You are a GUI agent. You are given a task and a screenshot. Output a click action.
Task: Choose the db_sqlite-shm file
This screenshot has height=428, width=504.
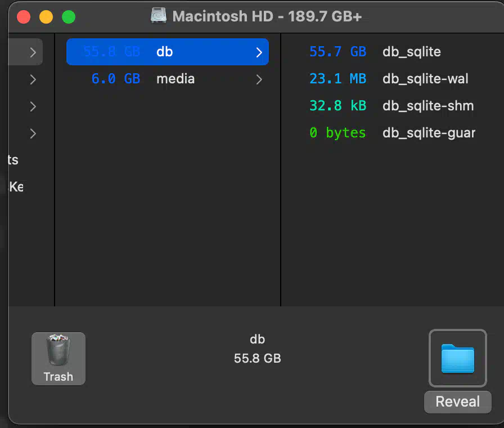click(x=427, y=106)
